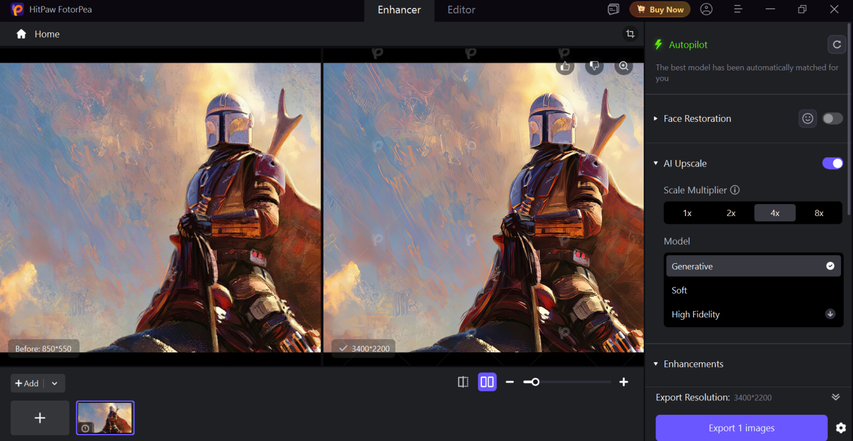This screenshot has height=441, width=853.
Task: Click the magnifier zoom icon on preview
Action: pos(623,66)
